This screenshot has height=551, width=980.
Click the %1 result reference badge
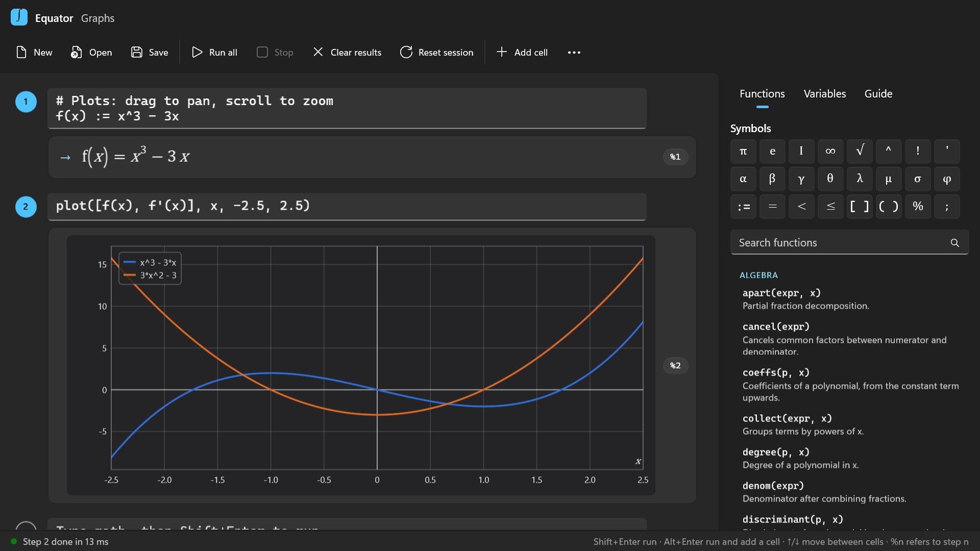coord(675,157)
